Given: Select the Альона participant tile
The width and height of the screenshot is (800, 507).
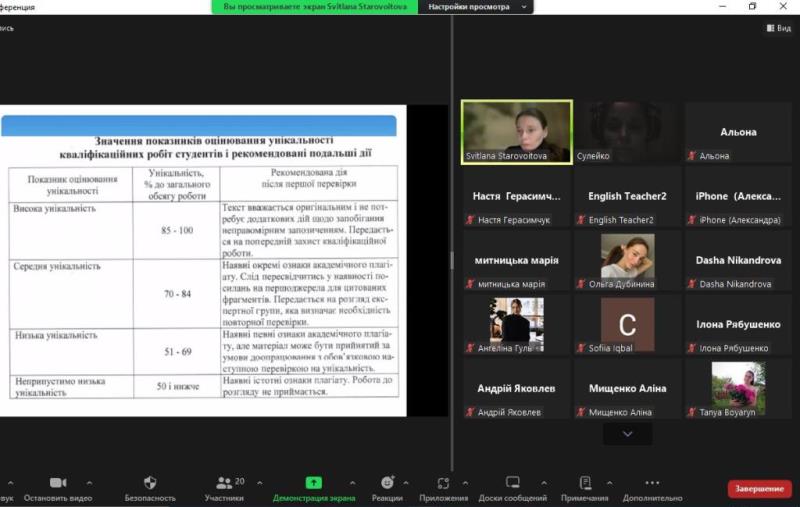Looking at the screenshot, I should [x=738, y=132].
